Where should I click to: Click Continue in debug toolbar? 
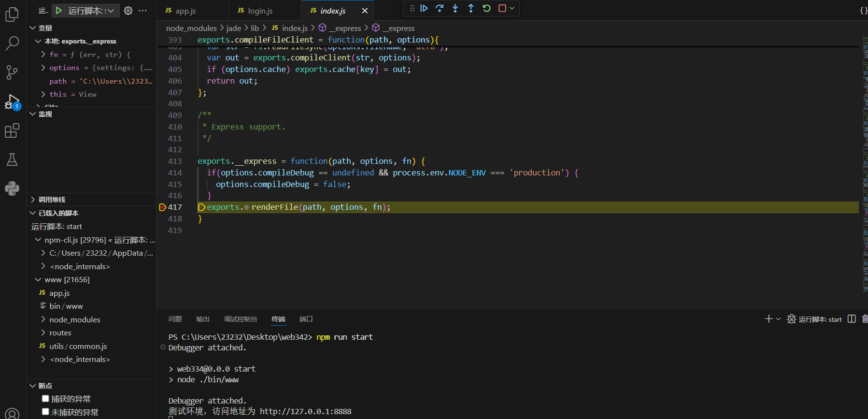click(424, 8)
